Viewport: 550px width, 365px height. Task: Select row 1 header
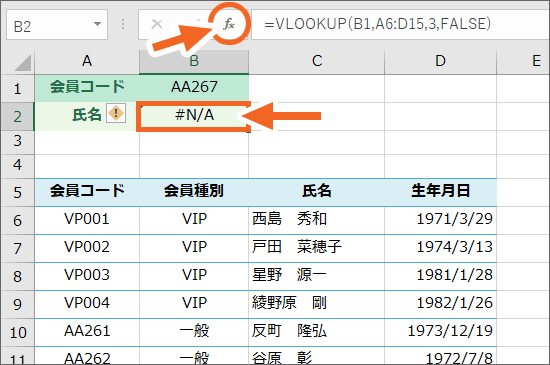click(x=17, y=88)
